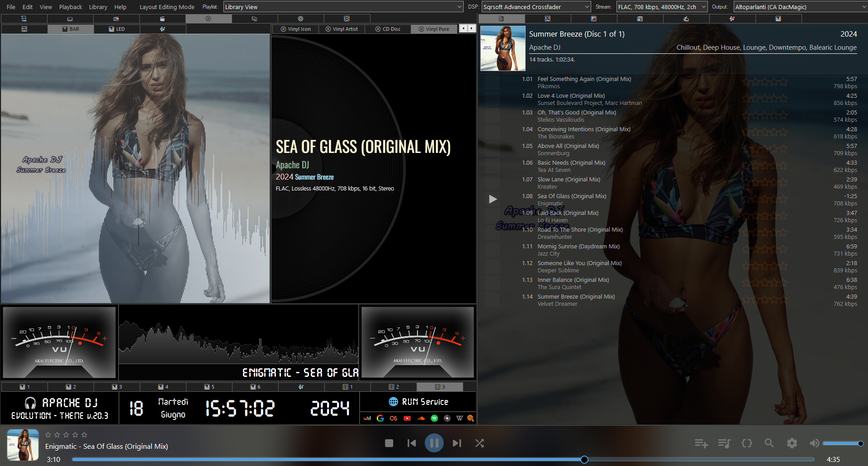Select the clapperboard icon tab
This screenshot has width=868, height=466.
[x=162, y=19]
